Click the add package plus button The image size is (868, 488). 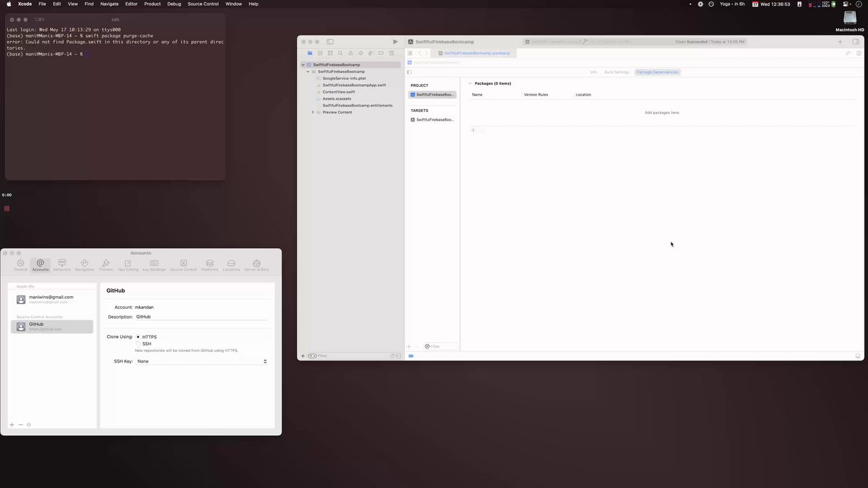[x=473, y=130]
